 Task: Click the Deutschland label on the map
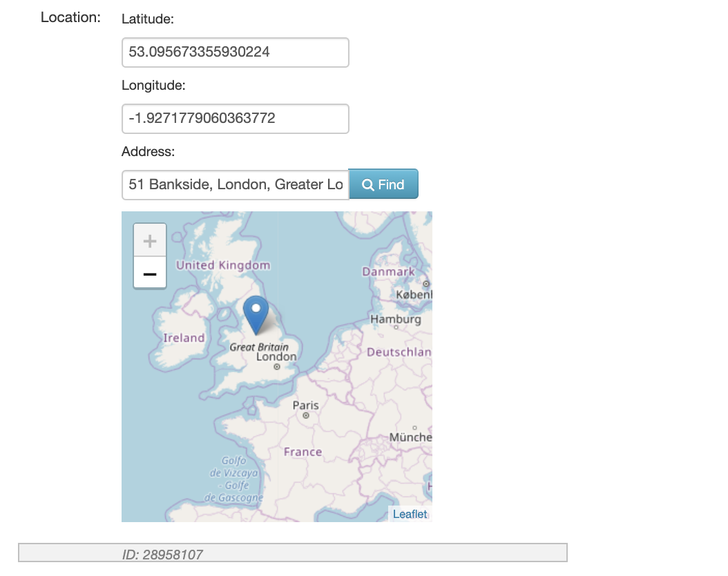[x=399, y=352]
